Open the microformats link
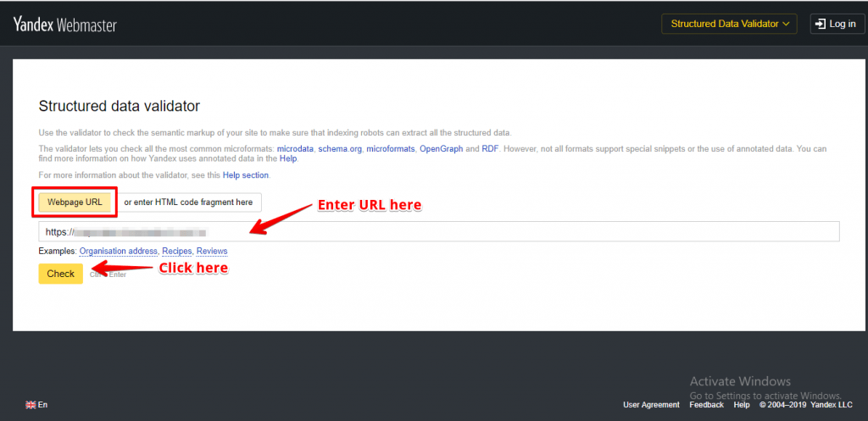This screenshot has height=421, width=868. pyautogui.click(x=391, y=149)
